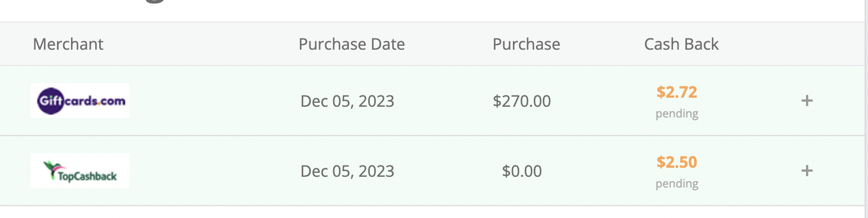Click the TopCashback Dec 05, 2023 date
The width and height of the screenshot is (868, 218).
click(x=347, y=171)
